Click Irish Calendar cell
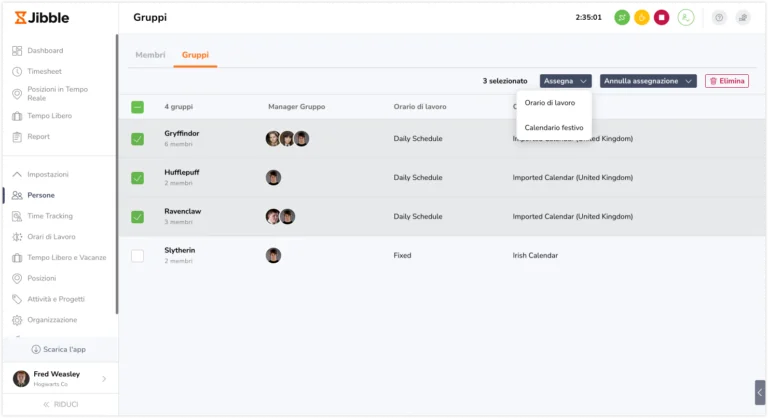Image resolution: width=768 pixels, height=418 pixels. click(535, 255)
